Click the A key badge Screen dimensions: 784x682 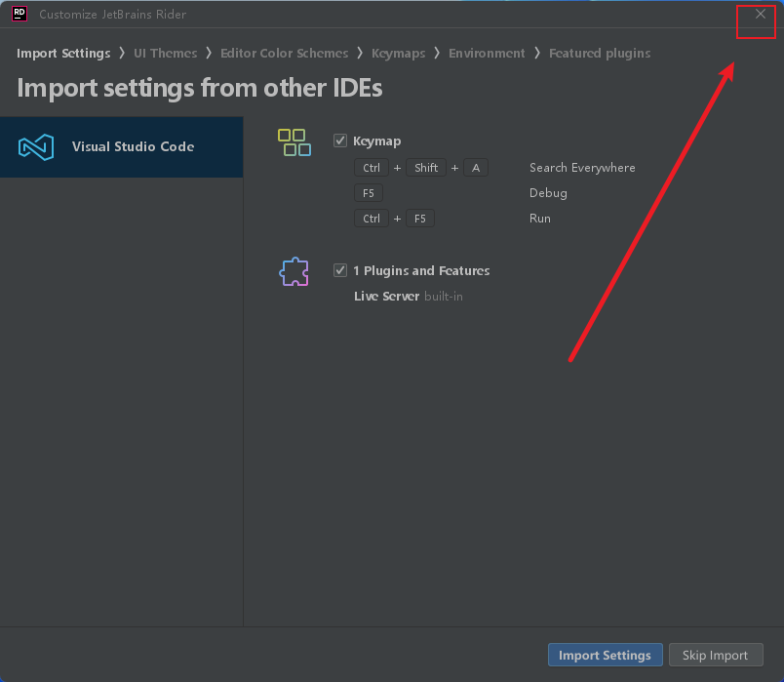[476, 168]
